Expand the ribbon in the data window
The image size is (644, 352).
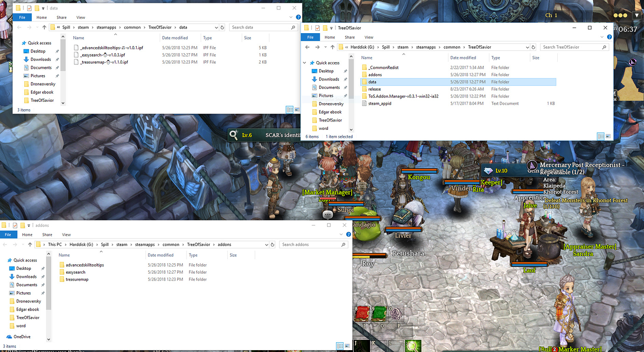[x=291, y=18]
